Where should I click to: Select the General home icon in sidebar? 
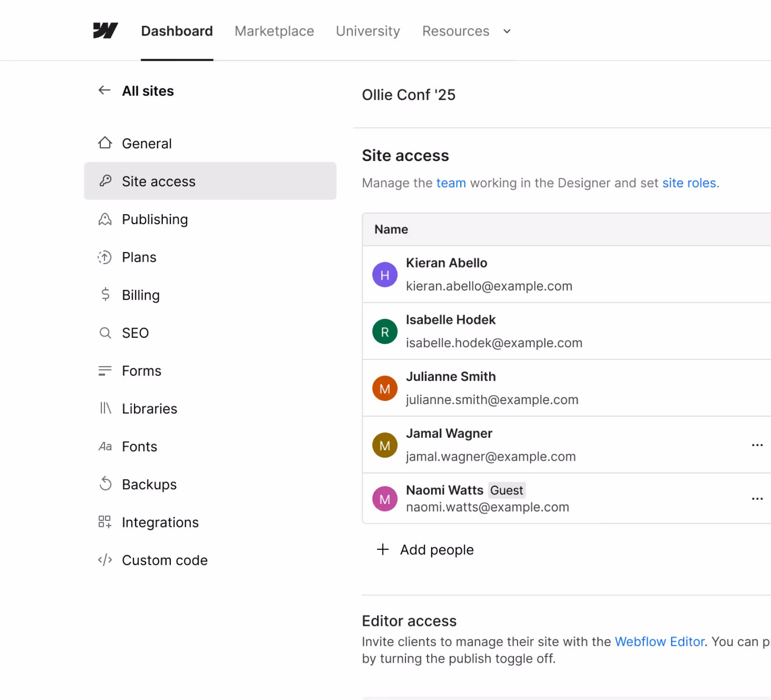click(105, 143)
